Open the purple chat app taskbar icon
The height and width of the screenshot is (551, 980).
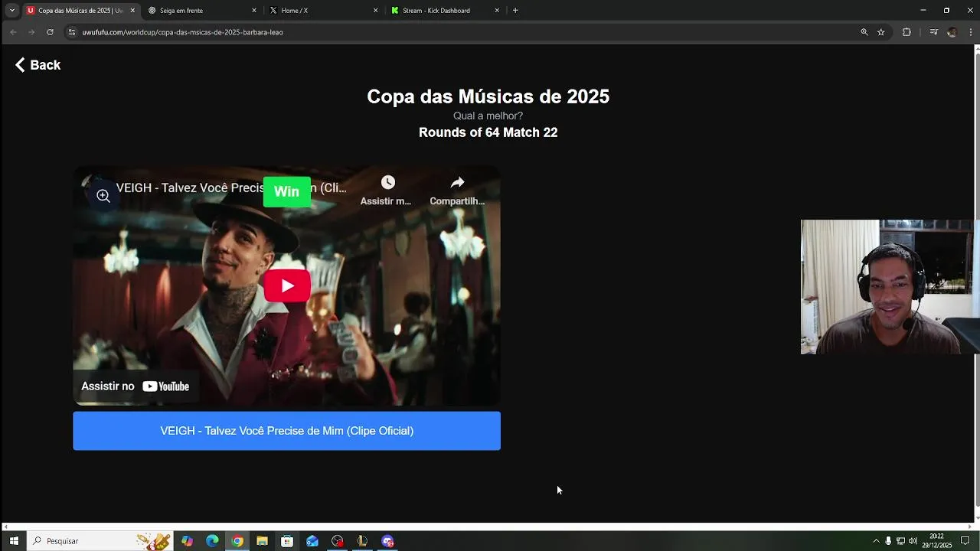pos(387,541)
